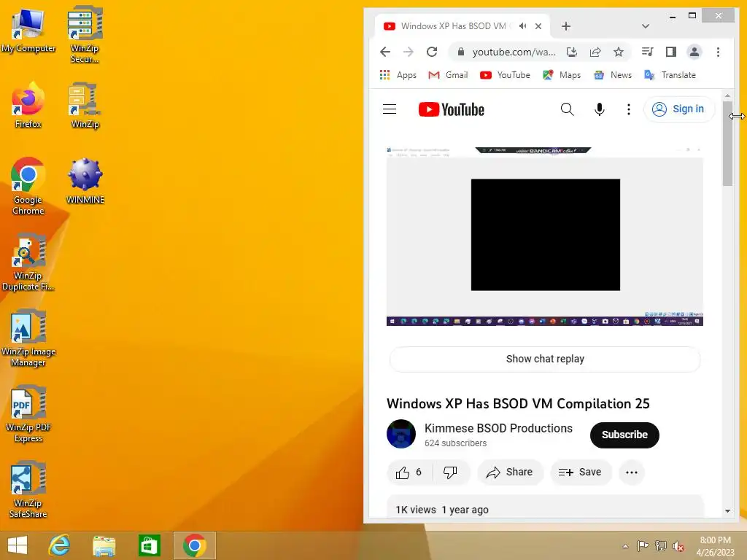Screen dimensions: 747x560
Task: Select the WinZip desktop shortcut
Action: 85,106
